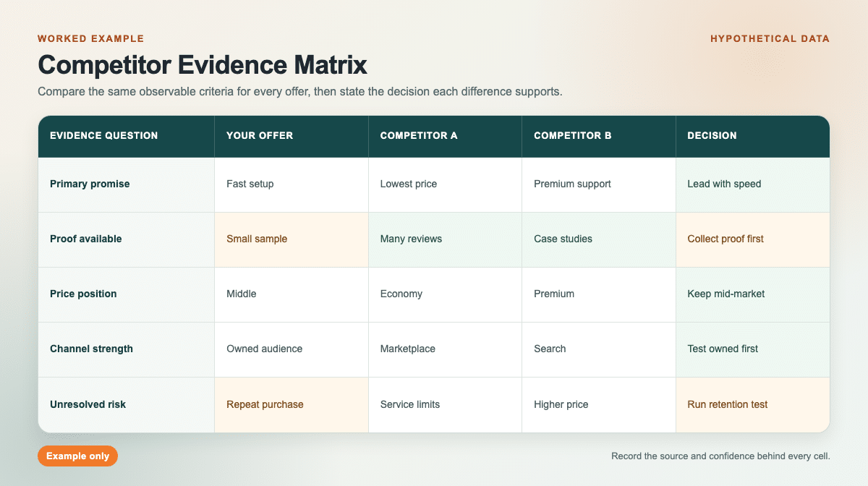Viewport: 868px width, 486px height.
Task: Select the 'Lead with speed' decision cell
Action: tap(753, 184)
